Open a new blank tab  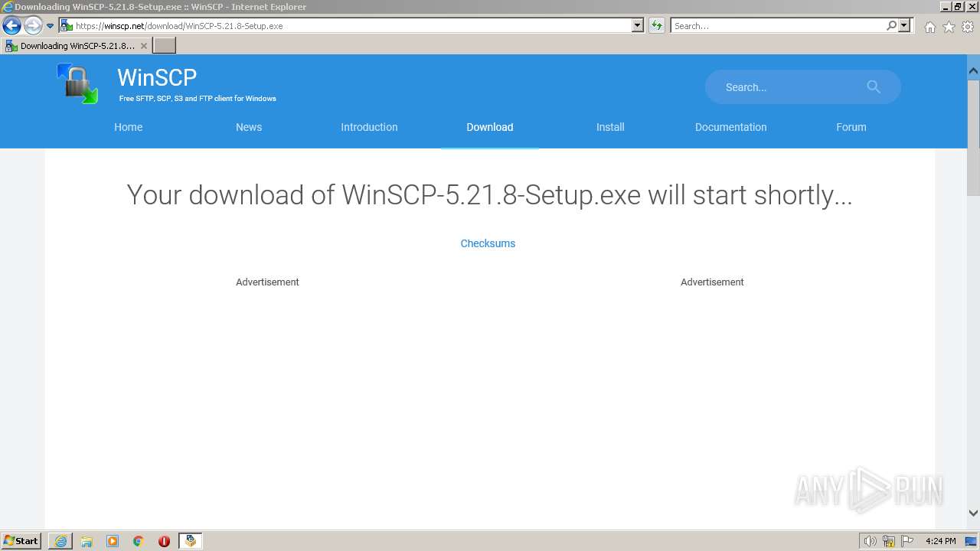click(x=165, y=46)
